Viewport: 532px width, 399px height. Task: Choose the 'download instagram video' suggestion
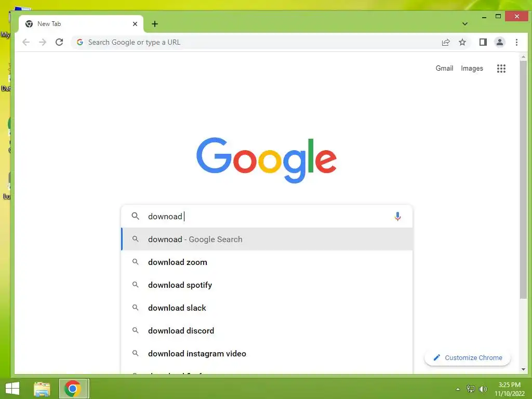(267, 353)
